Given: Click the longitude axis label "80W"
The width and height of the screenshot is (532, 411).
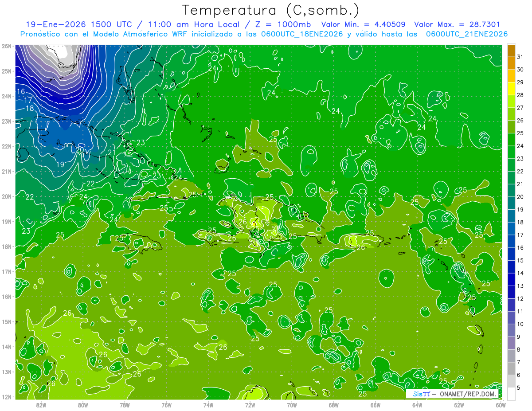Looking at the screenshot, I should (83, 405).
